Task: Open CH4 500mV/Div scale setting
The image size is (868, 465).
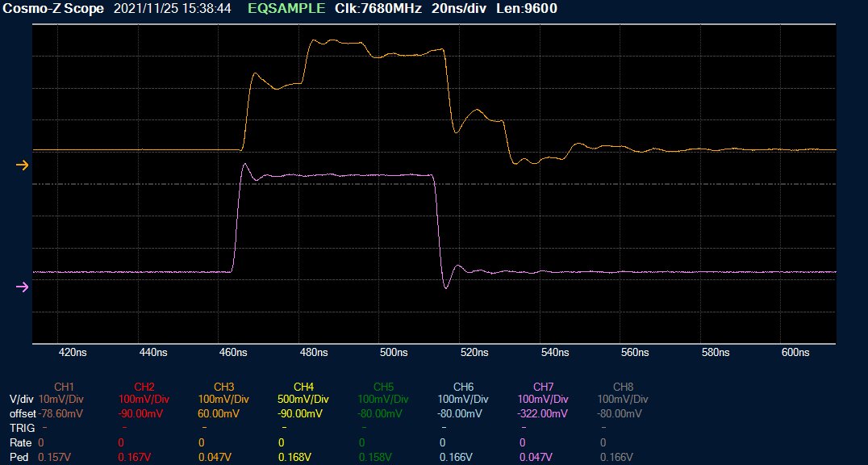Action: 303,400
